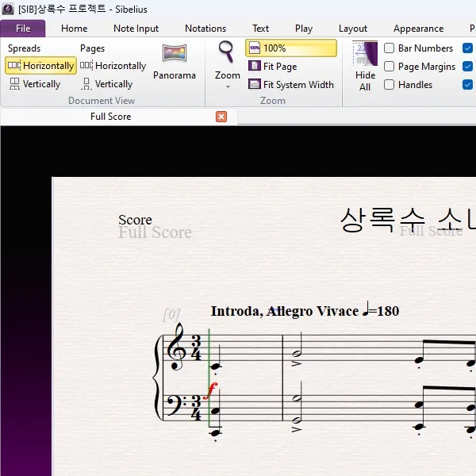Toggle the Page Margins checkbox
The image size is (476, 476).
[x=390, y=67]
